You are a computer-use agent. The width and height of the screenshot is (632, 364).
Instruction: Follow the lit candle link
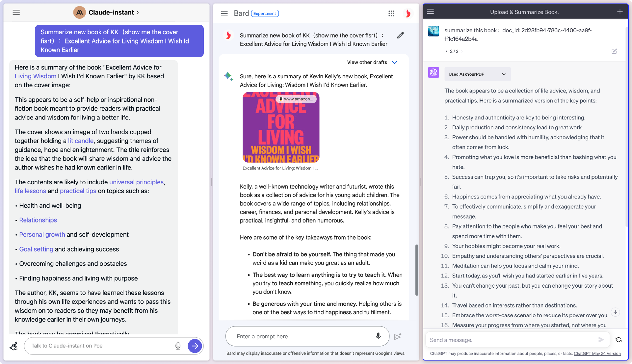click(x=81, y=141)
